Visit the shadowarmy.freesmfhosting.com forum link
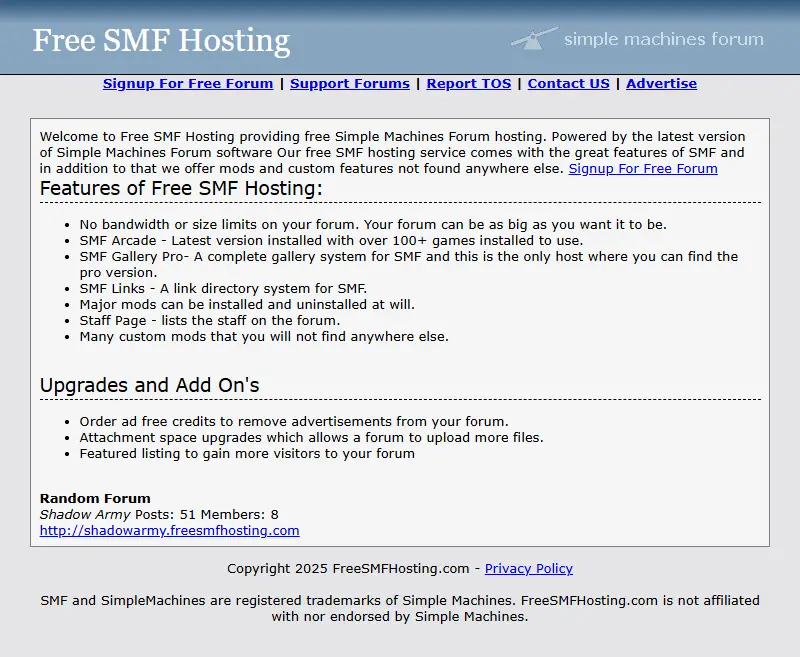This screenshot has width=800, height=657. pyautogui.click(x=169, y=530)
